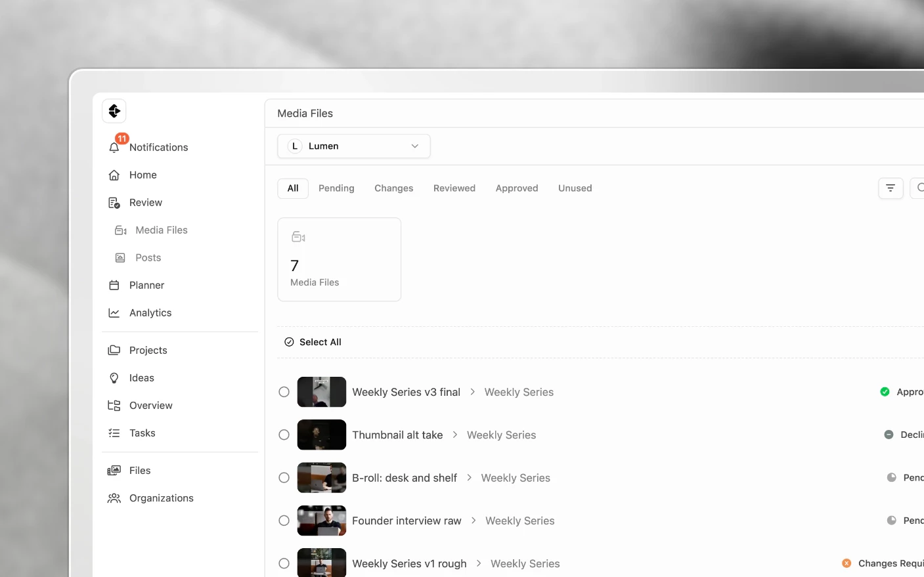
Task: Select Weekly Series v1 rough radio button
Action: click(x=284, y=563)
